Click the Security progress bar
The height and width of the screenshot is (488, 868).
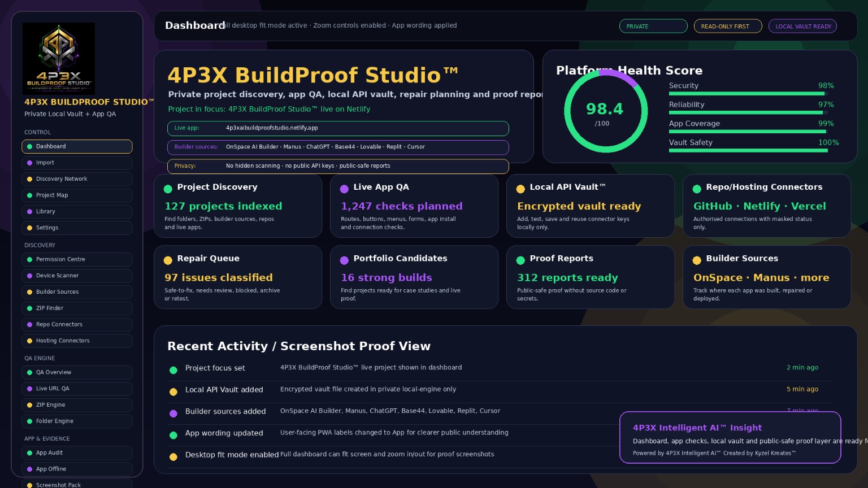(749, 94)
